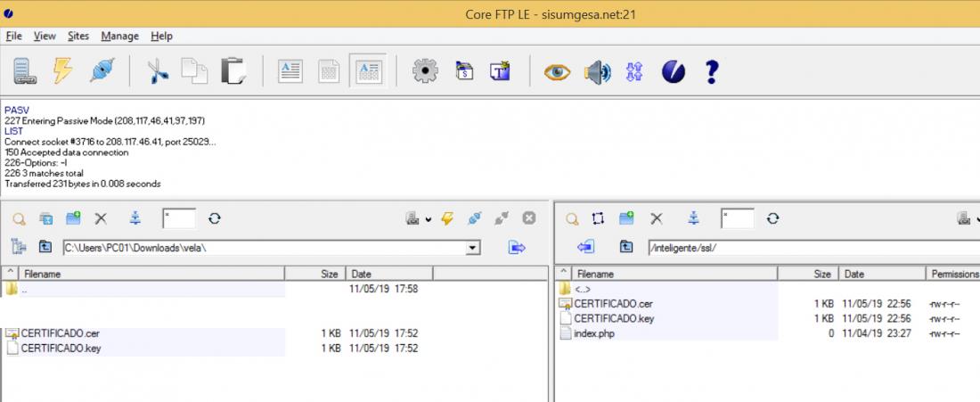Open the Manage menu
Image resolution: width=980 pixels, height=402 pixels.
click(x=120, y=37)
